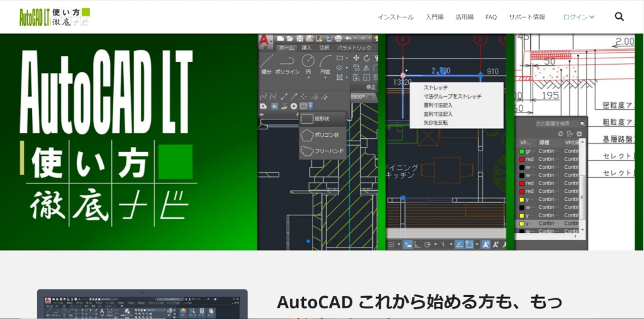Switch to the 挿入 ribbon tab
The height and width of the screenshot is (319, 644).
pyautogui.click(x=307, y=48)
